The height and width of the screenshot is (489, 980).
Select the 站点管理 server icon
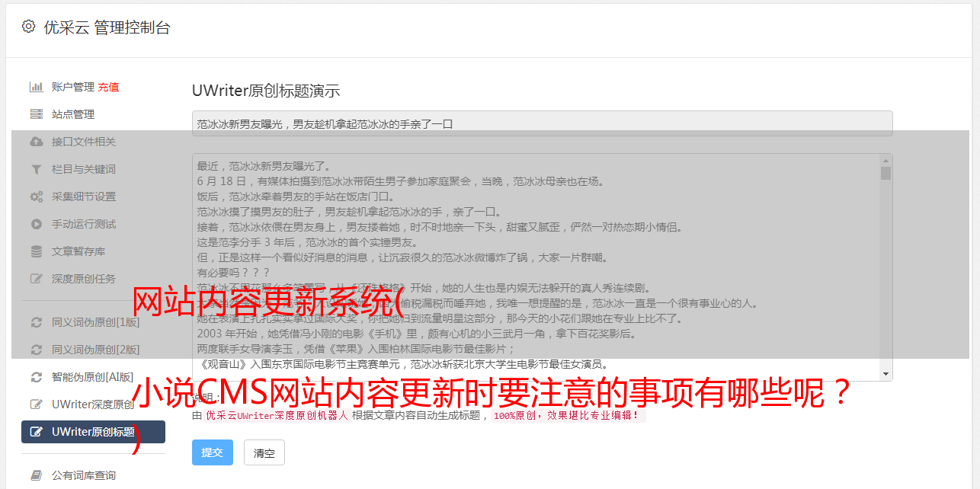(x=36, y=114)
